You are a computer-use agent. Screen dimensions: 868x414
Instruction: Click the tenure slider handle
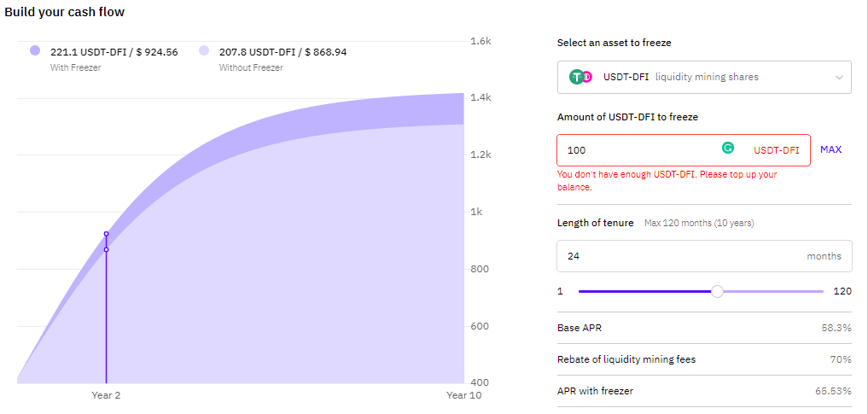(x=718, y=291)
